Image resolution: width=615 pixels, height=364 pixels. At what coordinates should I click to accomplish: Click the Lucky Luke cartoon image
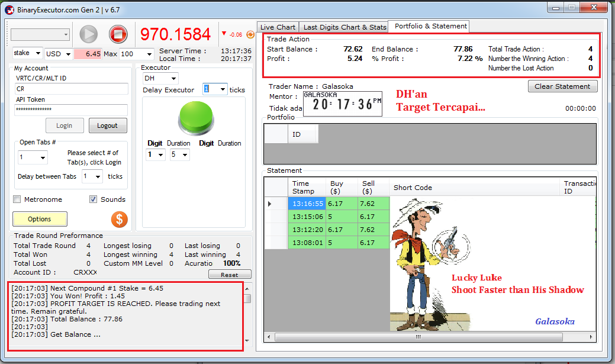(430, 265)
